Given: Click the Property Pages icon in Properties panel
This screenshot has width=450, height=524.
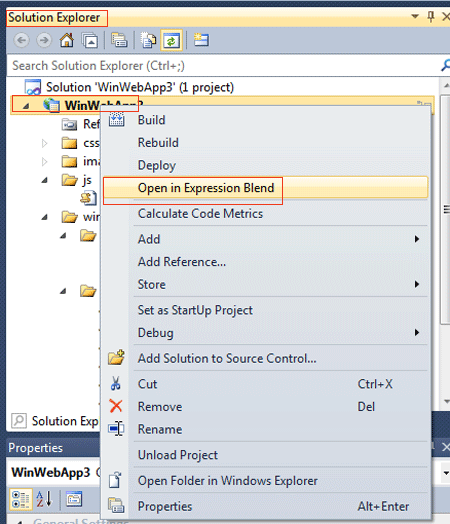Looking at the screenshot, I should point(74,499).
